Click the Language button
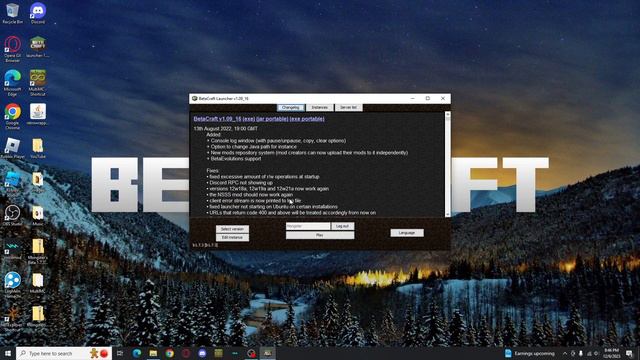The image size is (640, 360). point(407,233)
